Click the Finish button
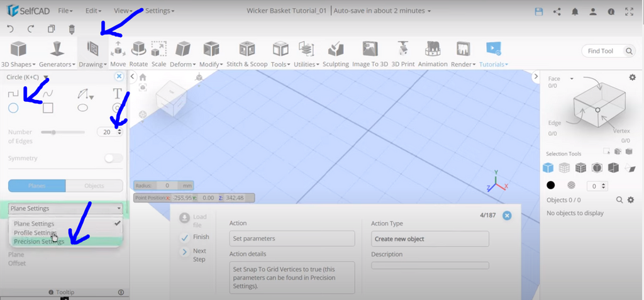Image resolution: width=644 pixels, height=300 pixels. [x=195, y=237]
